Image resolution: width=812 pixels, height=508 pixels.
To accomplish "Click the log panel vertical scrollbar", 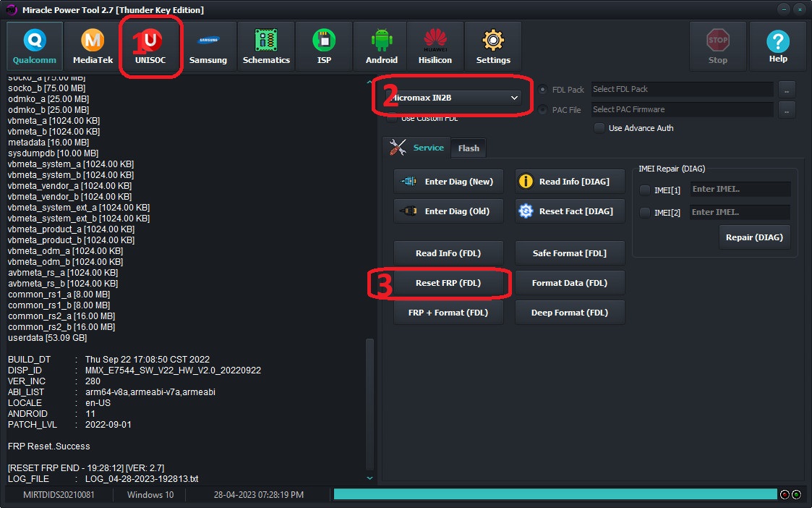I will coord(369,405).
